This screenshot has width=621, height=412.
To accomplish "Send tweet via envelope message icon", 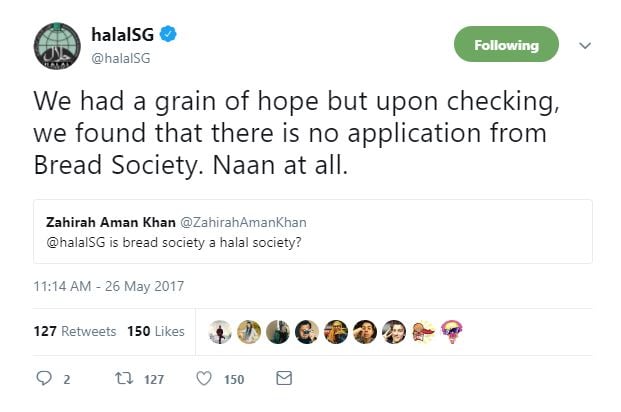I will (x=283, y=379).
